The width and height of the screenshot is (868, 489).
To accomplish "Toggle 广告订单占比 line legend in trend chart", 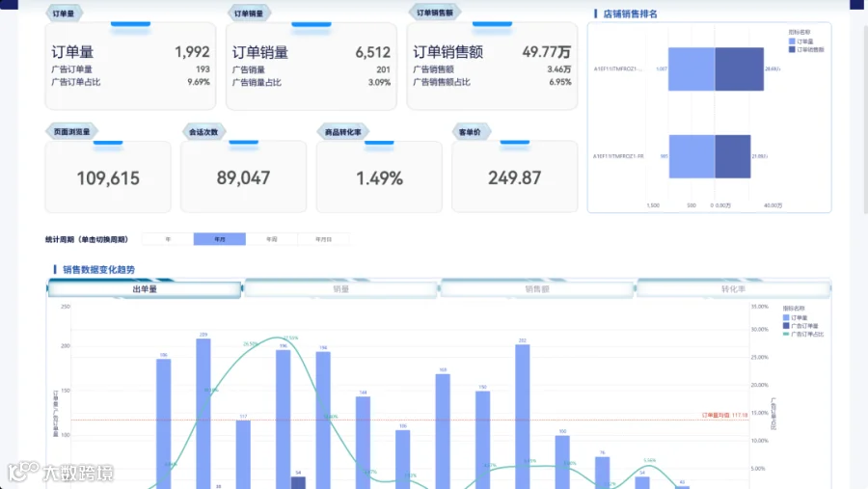I will pos(786,334).
